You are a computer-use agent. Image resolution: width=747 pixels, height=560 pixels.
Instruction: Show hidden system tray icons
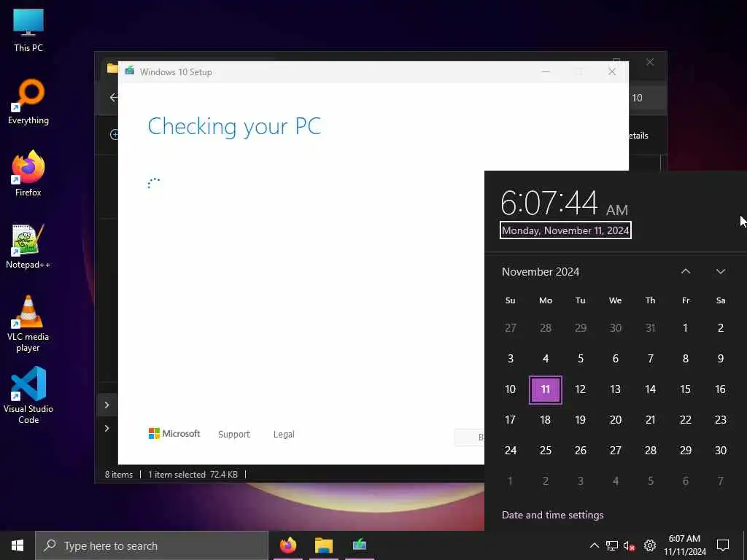pos(594,545)
